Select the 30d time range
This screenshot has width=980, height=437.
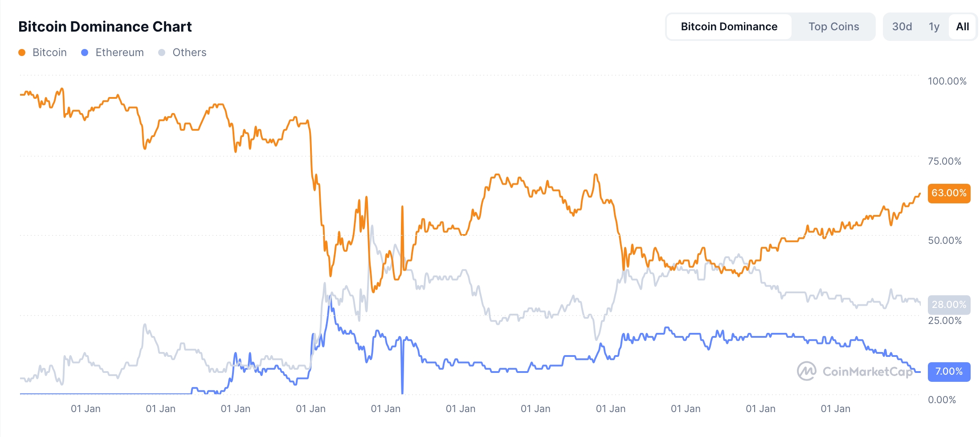pos(902,27)
